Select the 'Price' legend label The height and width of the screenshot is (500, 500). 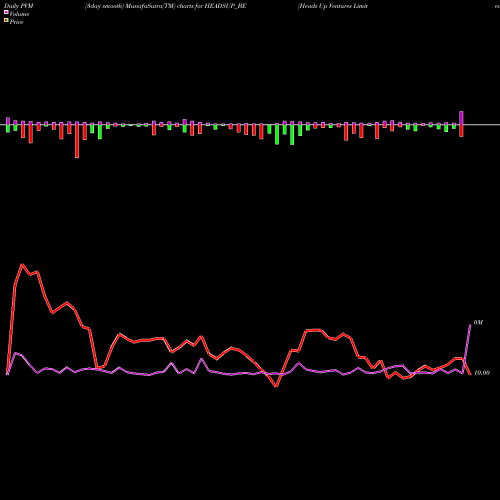[x=17, y=22]
